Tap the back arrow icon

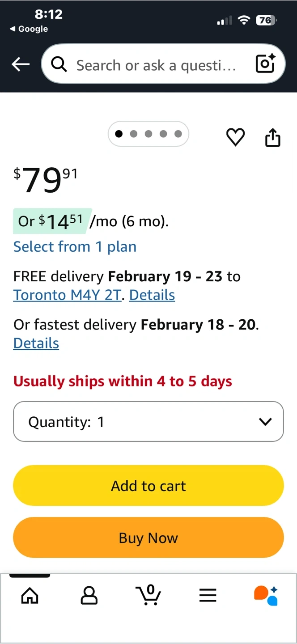click(21, 64)
